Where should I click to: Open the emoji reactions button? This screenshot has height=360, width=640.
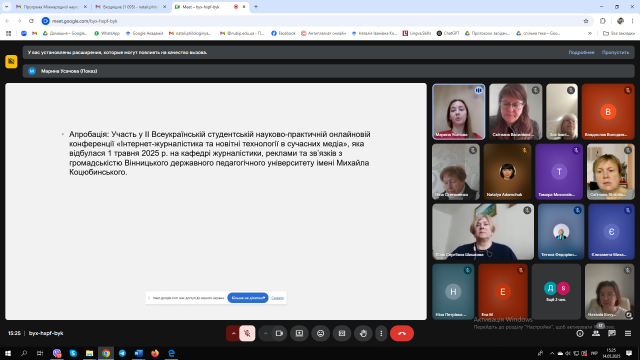tap(320, 333)
